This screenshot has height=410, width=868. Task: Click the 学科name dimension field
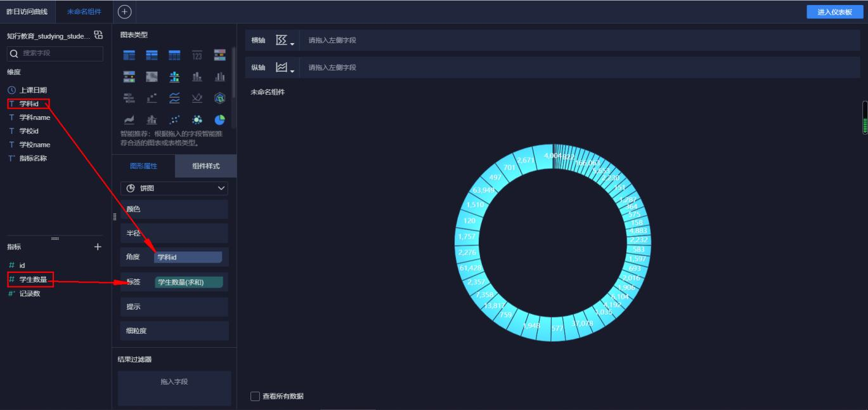[x=33, y=117]
